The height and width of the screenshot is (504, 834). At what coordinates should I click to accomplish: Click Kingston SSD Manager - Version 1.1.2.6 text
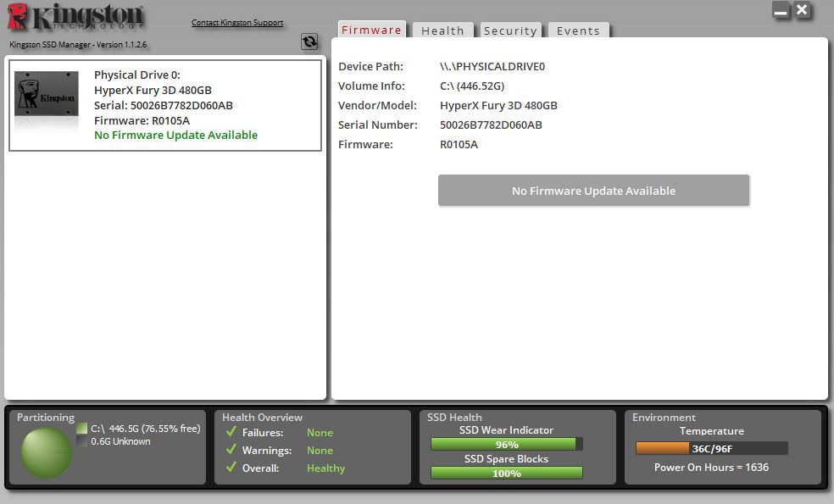click(x=78, y=45)
